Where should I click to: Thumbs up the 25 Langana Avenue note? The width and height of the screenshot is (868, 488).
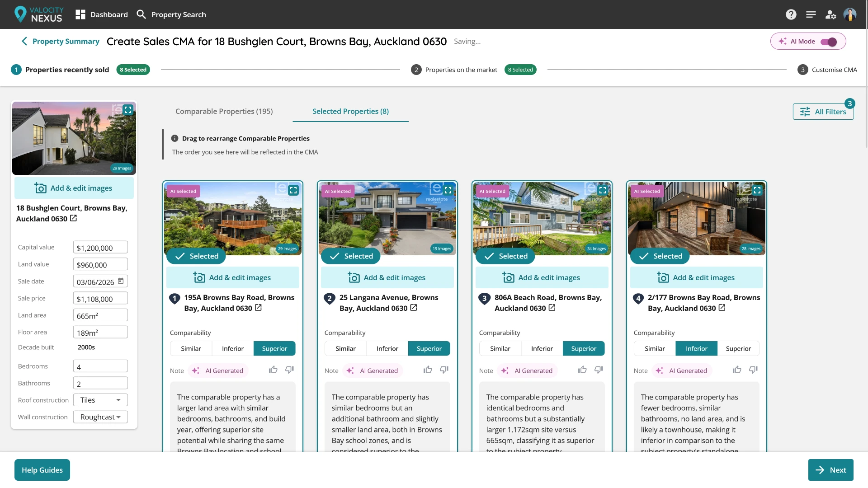(428, 370)
